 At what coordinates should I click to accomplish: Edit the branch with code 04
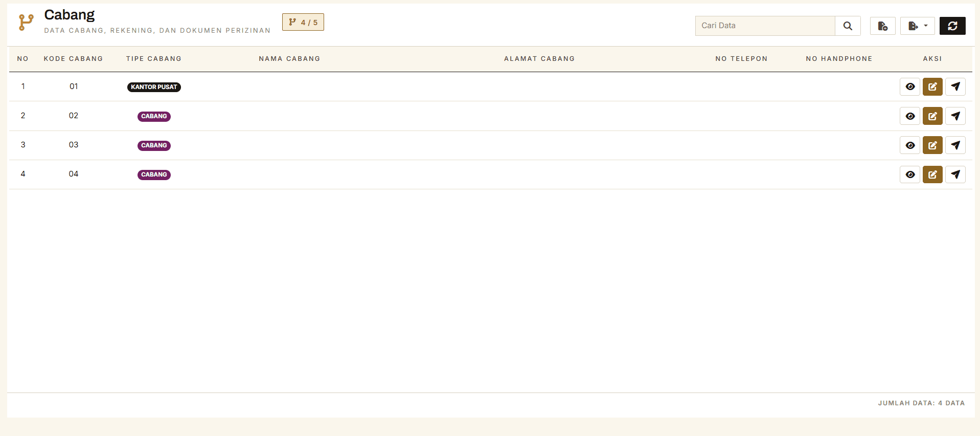pyautogui.click(x=932, y=175)
